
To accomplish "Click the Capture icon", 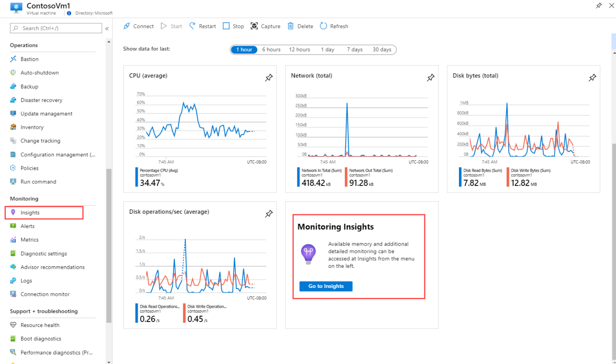I will [254, 26].
